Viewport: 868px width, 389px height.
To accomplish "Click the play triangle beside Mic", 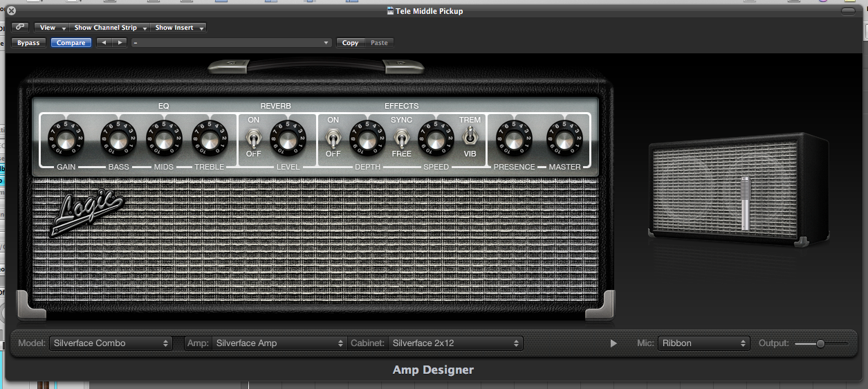I will (613, 343).
